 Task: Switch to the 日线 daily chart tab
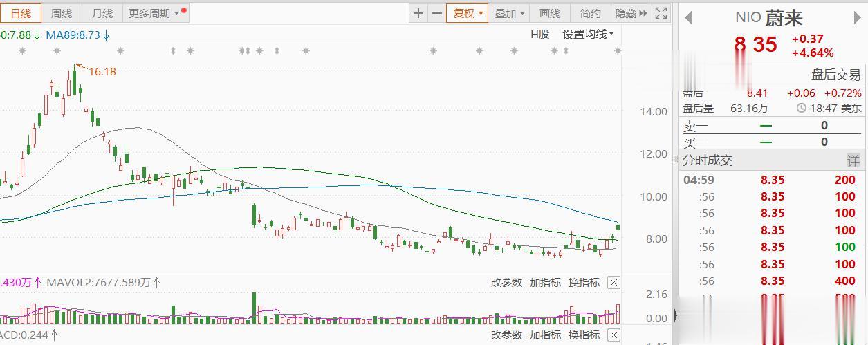click(21, 13)
